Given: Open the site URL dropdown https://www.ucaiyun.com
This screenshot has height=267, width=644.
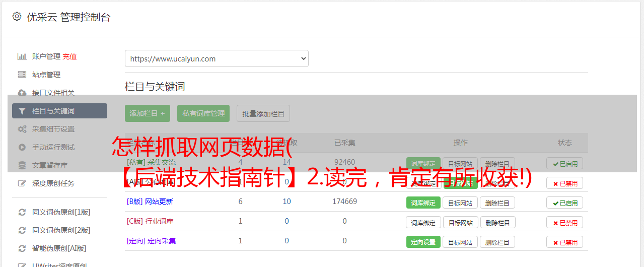Looking at the screenshot, I should coord(217,58).
